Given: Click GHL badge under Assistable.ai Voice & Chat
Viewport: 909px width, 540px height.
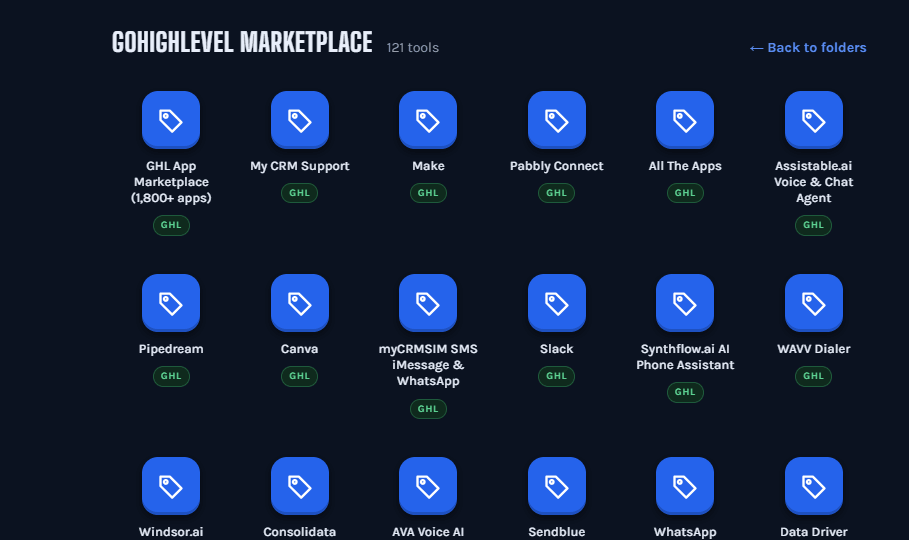Looking at the screenshot, I should pos(813,225).
